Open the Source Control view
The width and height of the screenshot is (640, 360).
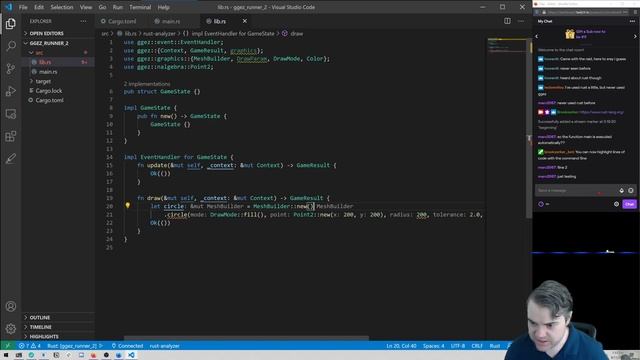click(x=11, y=68)
